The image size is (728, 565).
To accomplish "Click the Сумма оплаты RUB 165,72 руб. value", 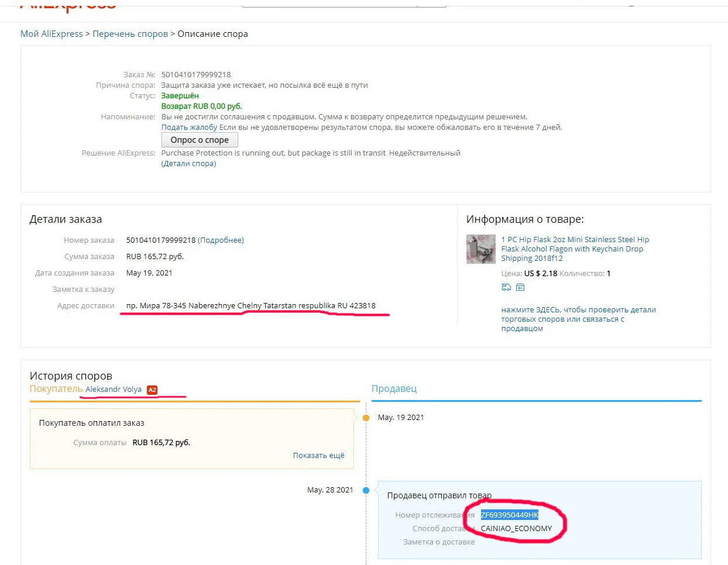I will [162, 443].
